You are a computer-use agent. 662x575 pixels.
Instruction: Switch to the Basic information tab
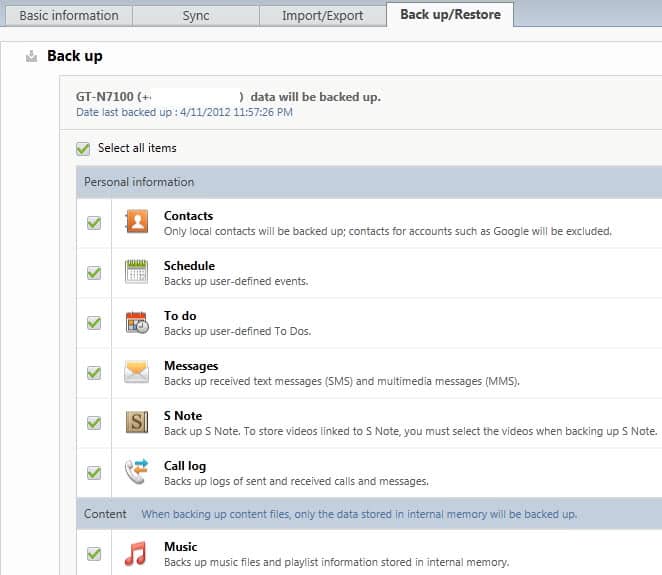tap(68, 15)
